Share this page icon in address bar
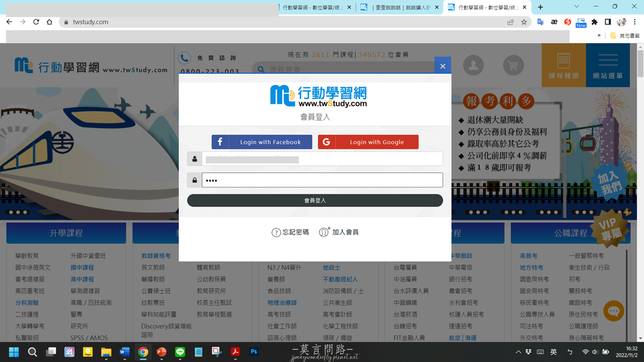 [511, 22]
